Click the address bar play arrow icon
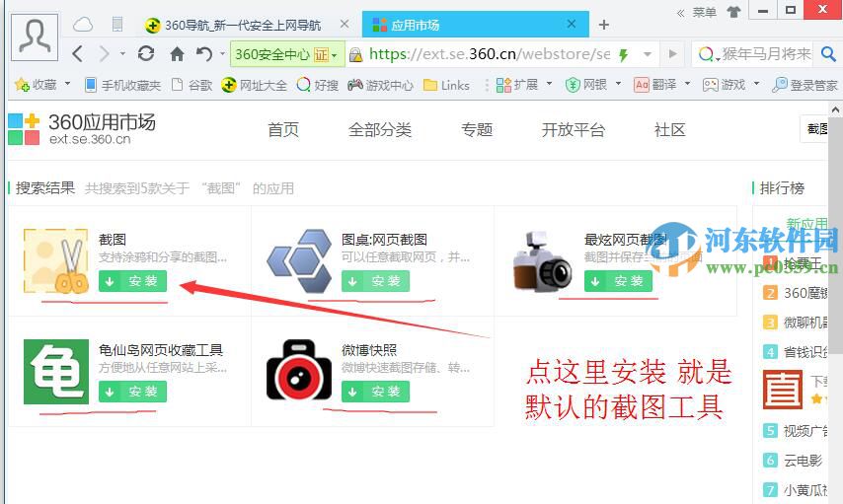The width and height of the screenshot is (843, 504). pos(672,53)
